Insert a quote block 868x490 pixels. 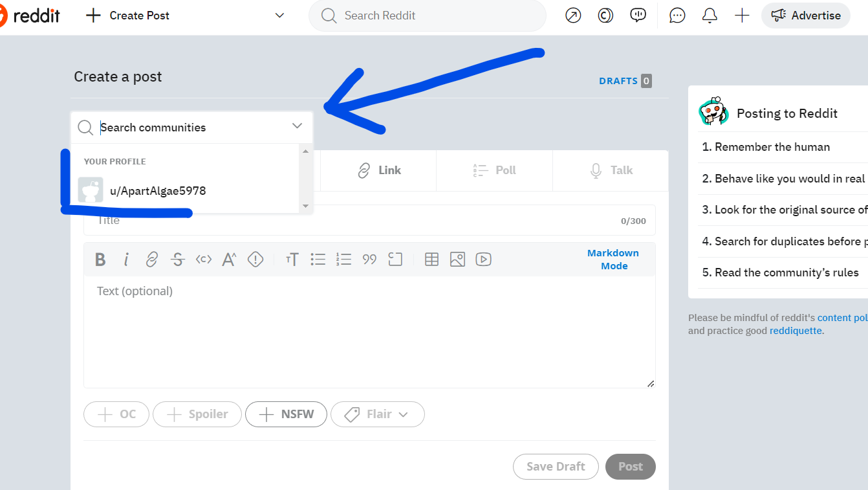tap(369, 260)
